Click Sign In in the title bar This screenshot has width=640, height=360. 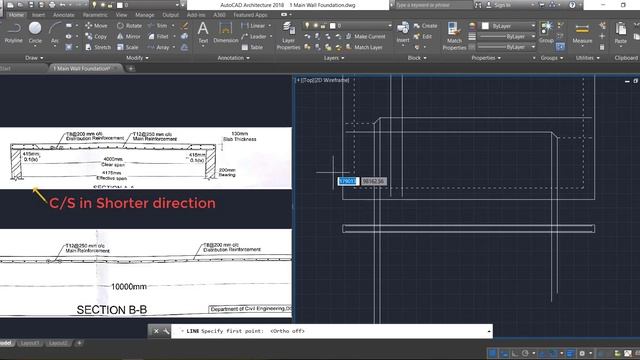click(498, 5)
